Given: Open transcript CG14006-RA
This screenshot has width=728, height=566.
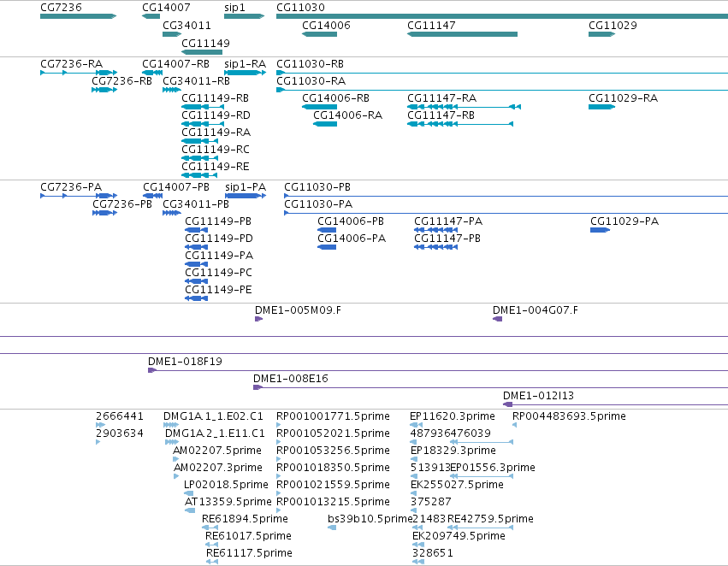Looking at the screenshot, I should (x=348, y=115).
